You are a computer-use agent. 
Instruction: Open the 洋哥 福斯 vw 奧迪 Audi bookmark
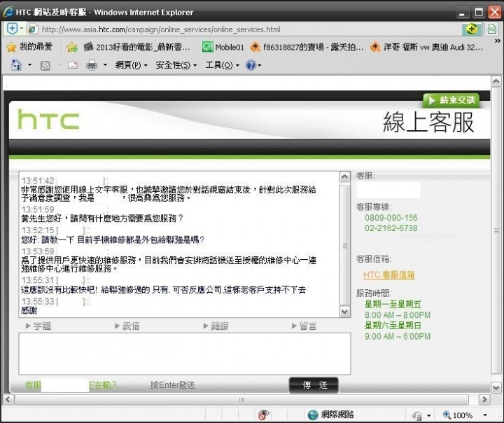pos(427,48)
